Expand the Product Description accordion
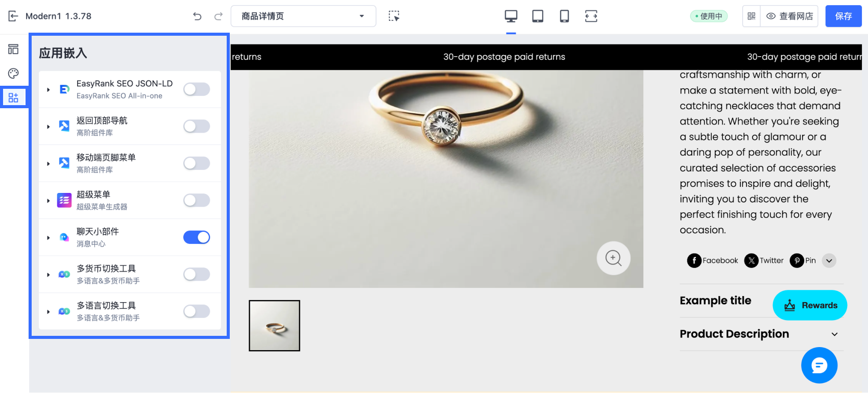Viewport: 868px width, 393px height. point(761,334)
